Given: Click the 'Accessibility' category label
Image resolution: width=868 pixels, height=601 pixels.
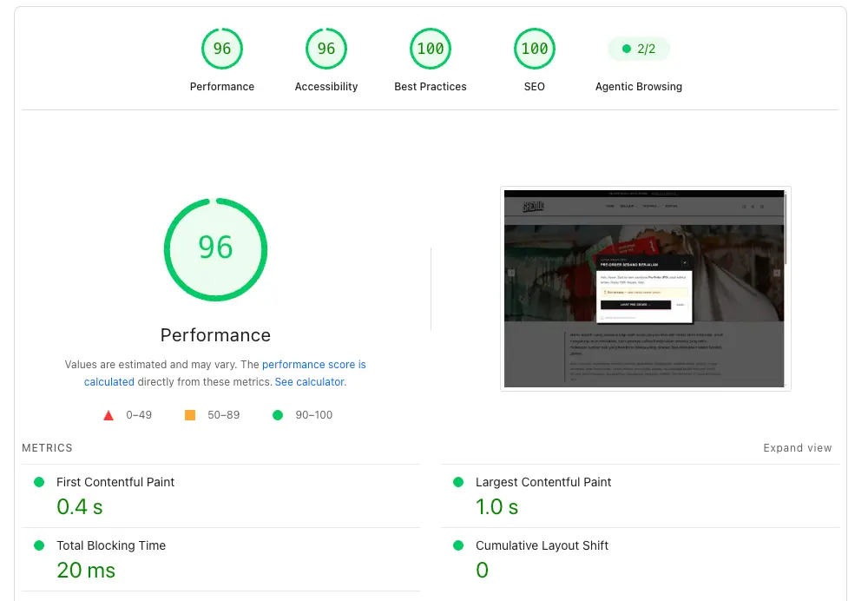Looking at the screenshot, I should [x=326, y=86].
